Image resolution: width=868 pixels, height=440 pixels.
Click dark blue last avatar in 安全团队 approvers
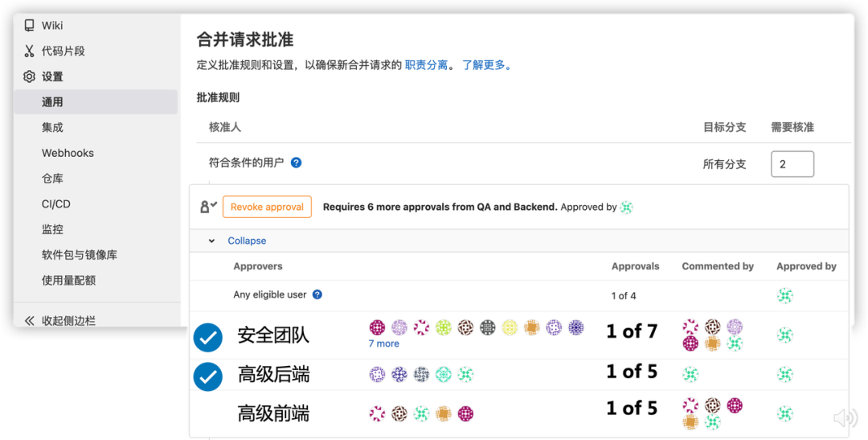pyautogui.click(x=576, y=327)
